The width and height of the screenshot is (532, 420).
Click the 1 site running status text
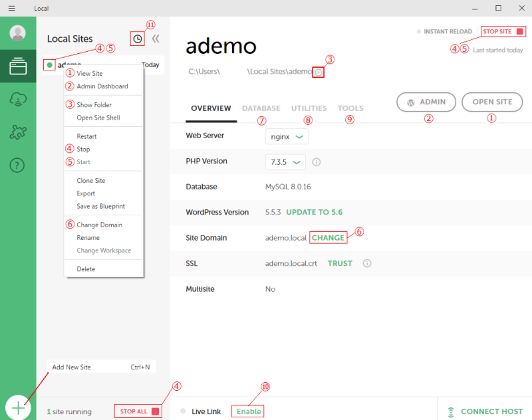pos(69,411)
